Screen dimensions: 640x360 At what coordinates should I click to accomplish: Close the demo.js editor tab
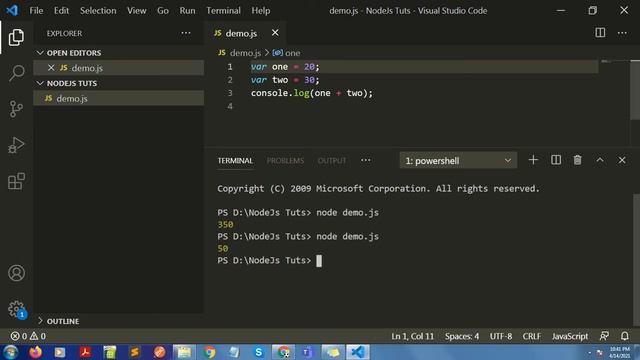[275, 33]
